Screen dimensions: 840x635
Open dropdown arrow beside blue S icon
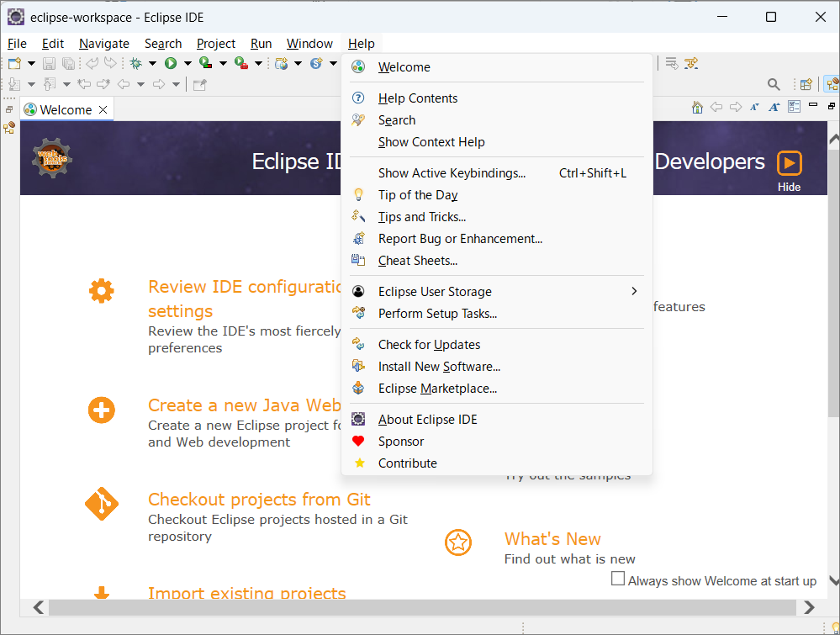tap(333, 63)
